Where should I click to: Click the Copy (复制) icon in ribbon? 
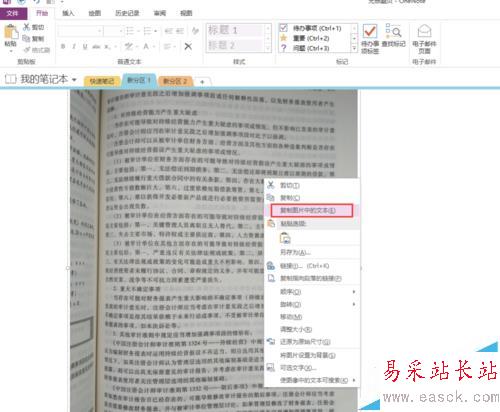click(x=26, y=38)
